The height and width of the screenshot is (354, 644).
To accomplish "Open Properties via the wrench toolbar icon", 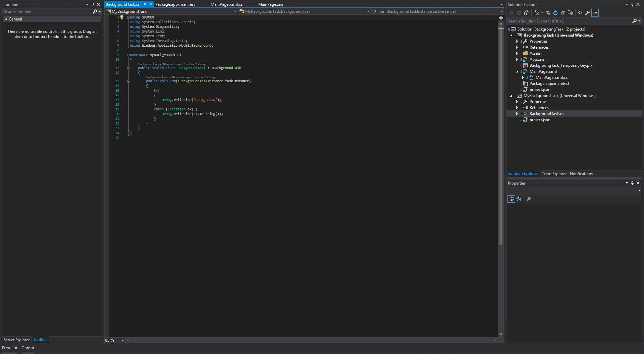I will pyautogui.click(x=588, y=13).
